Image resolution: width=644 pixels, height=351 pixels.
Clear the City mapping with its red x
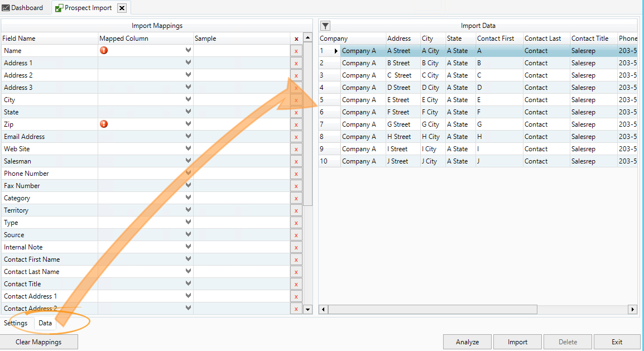[x=296, y=100]
